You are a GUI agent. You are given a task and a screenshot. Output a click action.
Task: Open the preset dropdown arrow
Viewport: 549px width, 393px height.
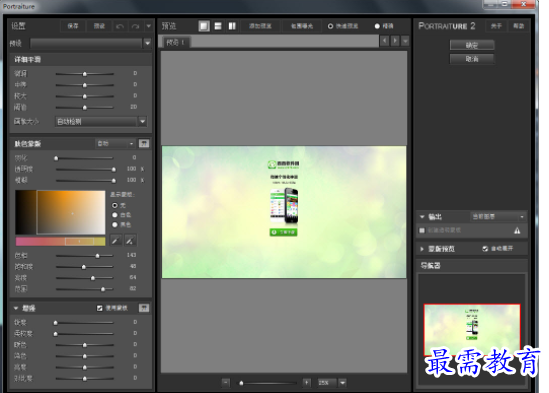click(x=147, y=43)
